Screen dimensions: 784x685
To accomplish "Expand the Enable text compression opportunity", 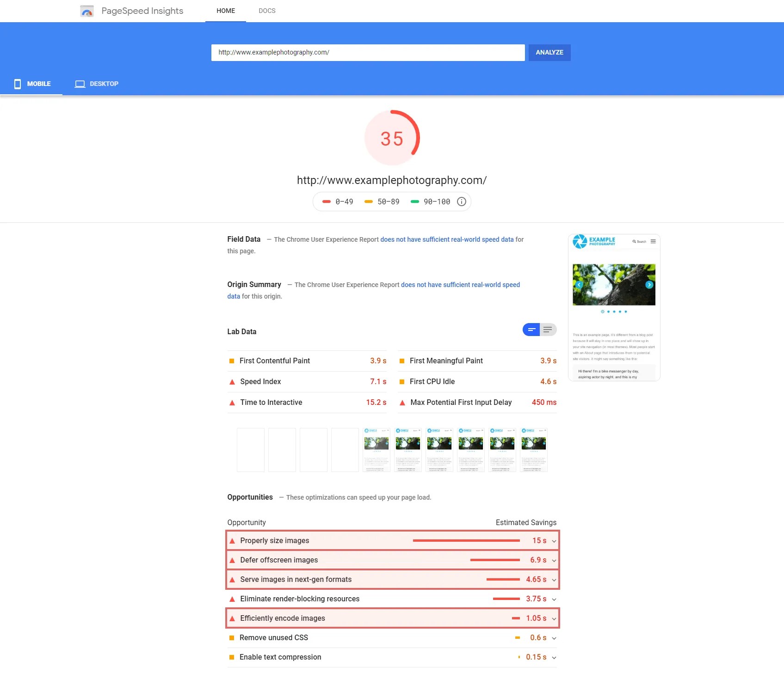I will [554, 657].
